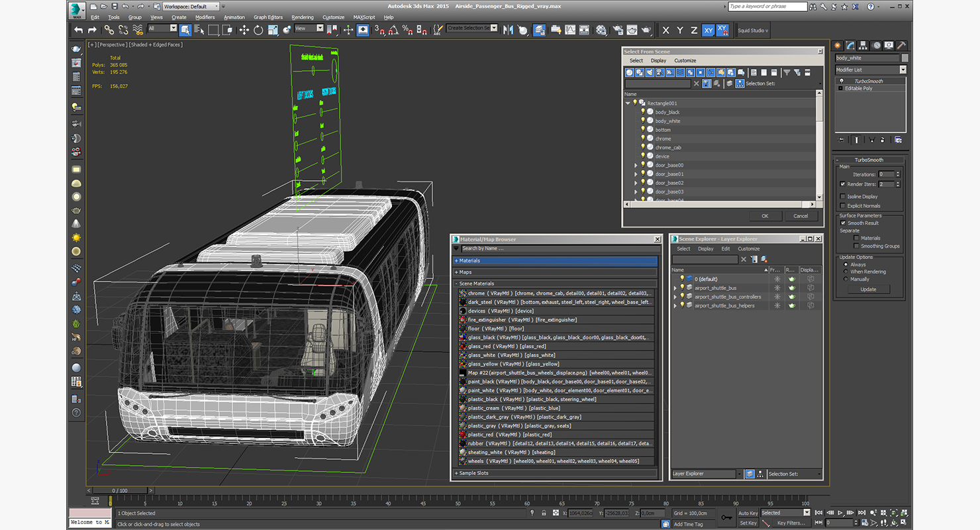This screenshot has width=980, height=530.
Task: Click the Auto Key button
Action: [x=748, y=513]
